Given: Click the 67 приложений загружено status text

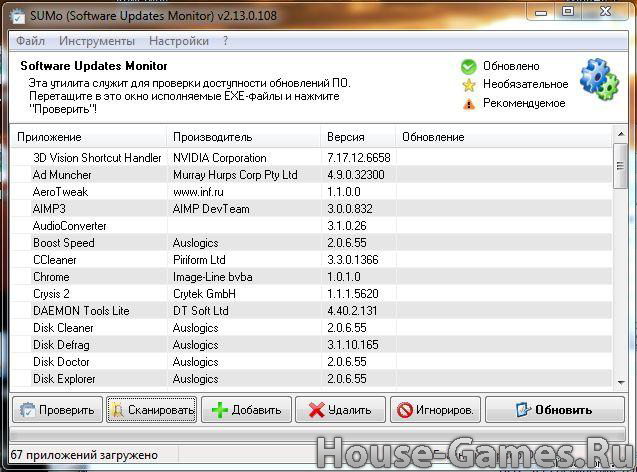Looking at the screenshot, I should click(x=84, y=455).
